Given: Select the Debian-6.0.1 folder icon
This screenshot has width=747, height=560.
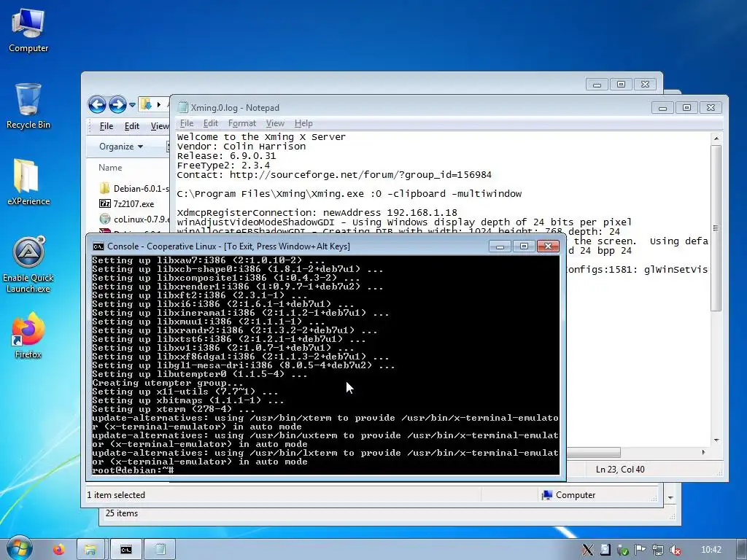Looking at the screenshot, I should pyautogui.click(x=104, y=189).
